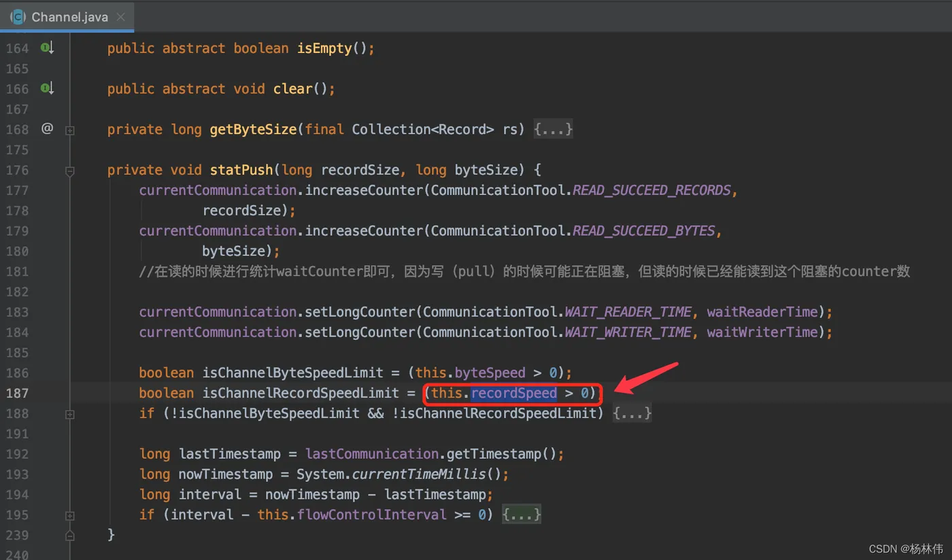
Task: Click the highlighted recordSpeed field
Action: (514, 393)
